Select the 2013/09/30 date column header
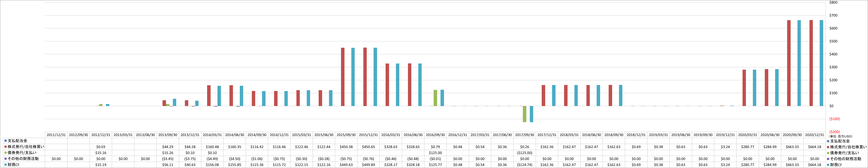Viewport: 868px width, 168px height. 168,135
